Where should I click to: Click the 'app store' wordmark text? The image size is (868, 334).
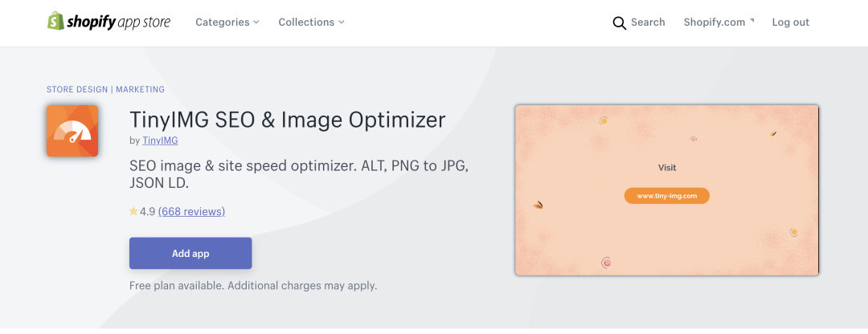click(144, 22)
